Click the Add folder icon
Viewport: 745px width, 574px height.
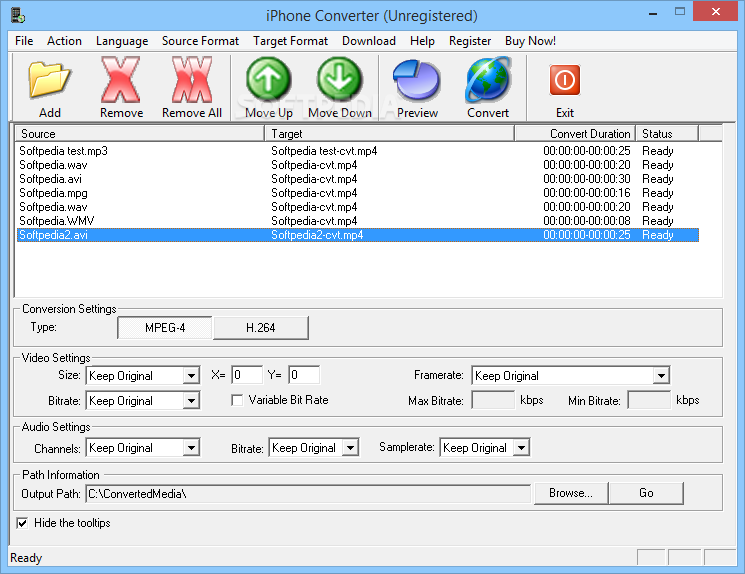tap(49, 80)
